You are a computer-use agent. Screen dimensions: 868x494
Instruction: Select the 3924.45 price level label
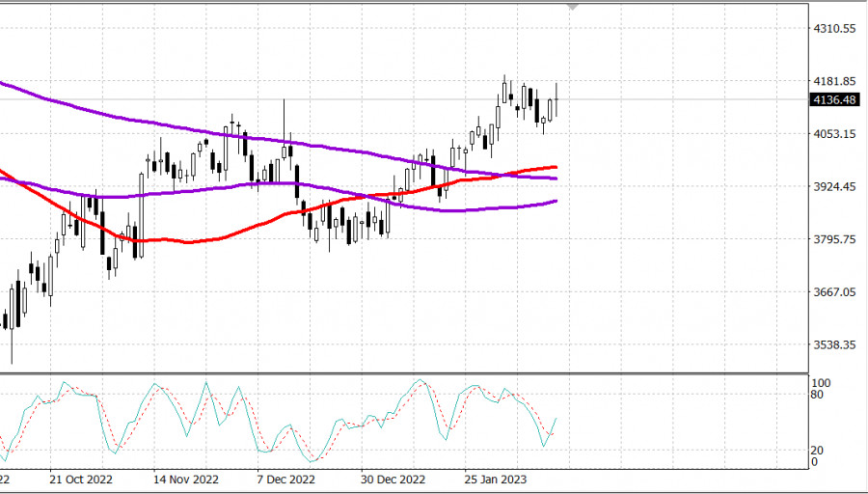click(x=835, y=187)
